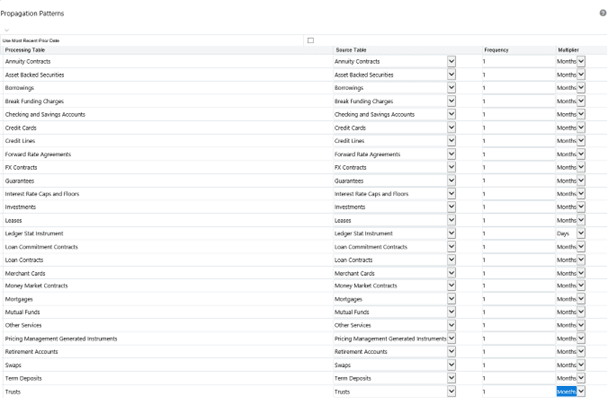Open Source Table dropdown for Ledger Stat Instrument

(x=451, y=233)
